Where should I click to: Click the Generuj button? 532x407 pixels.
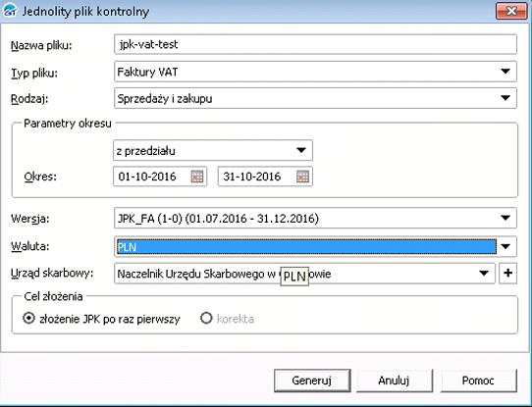[x=312, y=381]
